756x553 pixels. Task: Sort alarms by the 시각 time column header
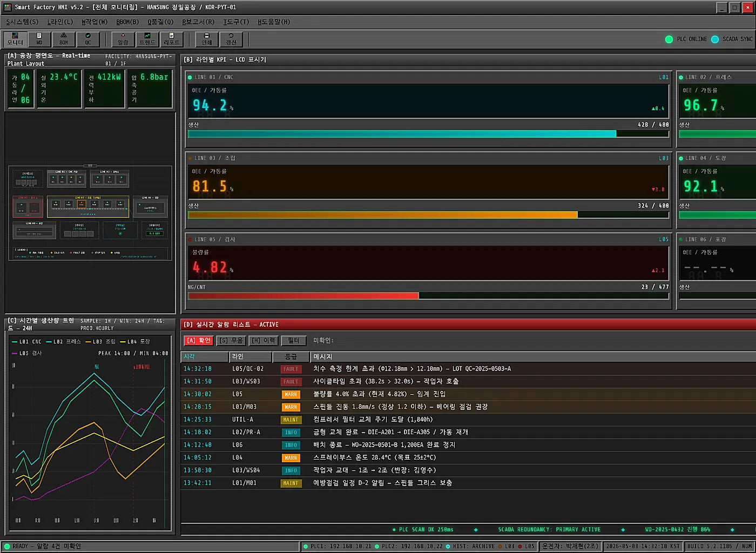point(205,356)
